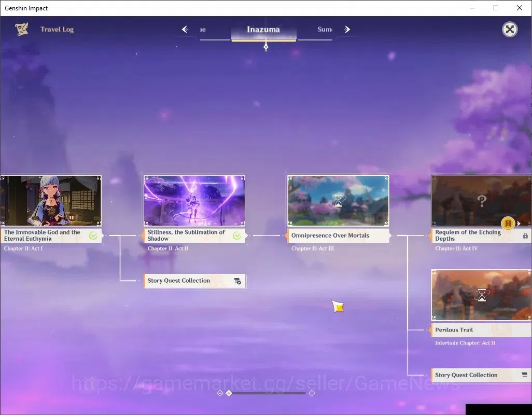
Task: Open Stillness, the Sublimation of Shadow thumbnail
Action: 194,201
